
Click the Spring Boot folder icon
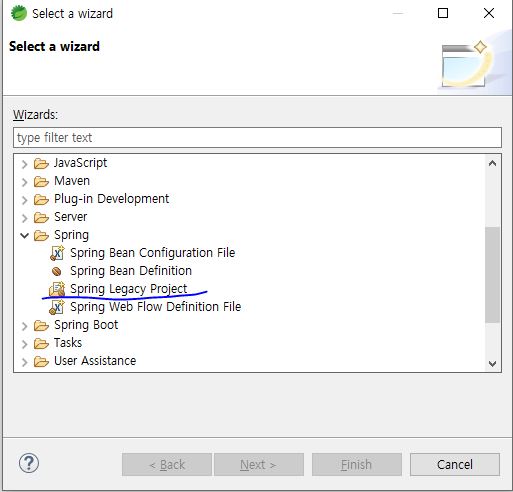pos(41,325)
